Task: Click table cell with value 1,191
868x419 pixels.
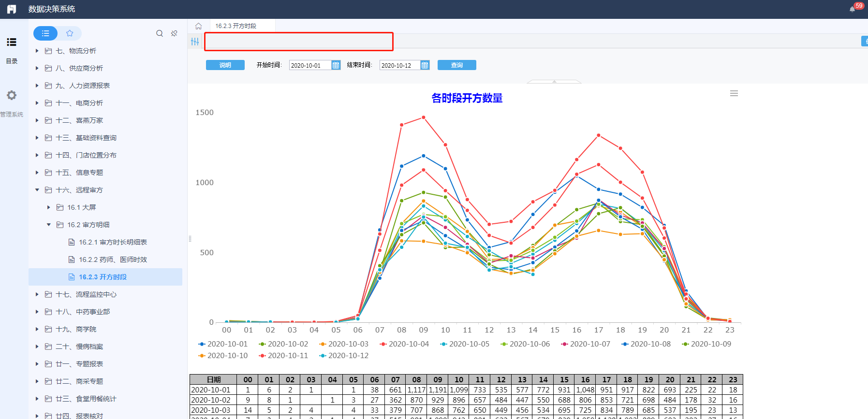Action: pos(438,390)
